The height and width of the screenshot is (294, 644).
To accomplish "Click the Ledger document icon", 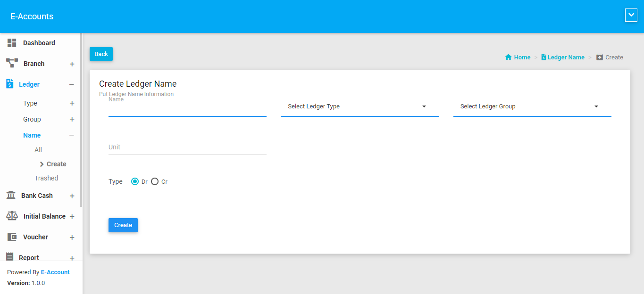I will (x=9, y=84).
